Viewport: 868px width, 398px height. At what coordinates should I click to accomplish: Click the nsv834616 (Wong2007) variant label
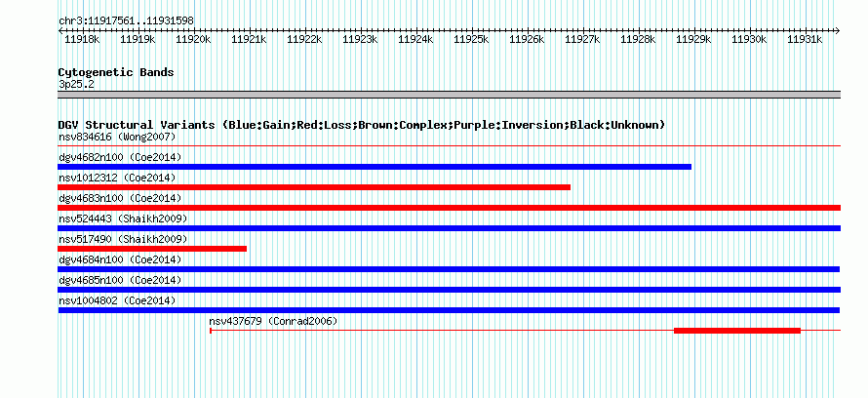117,137
